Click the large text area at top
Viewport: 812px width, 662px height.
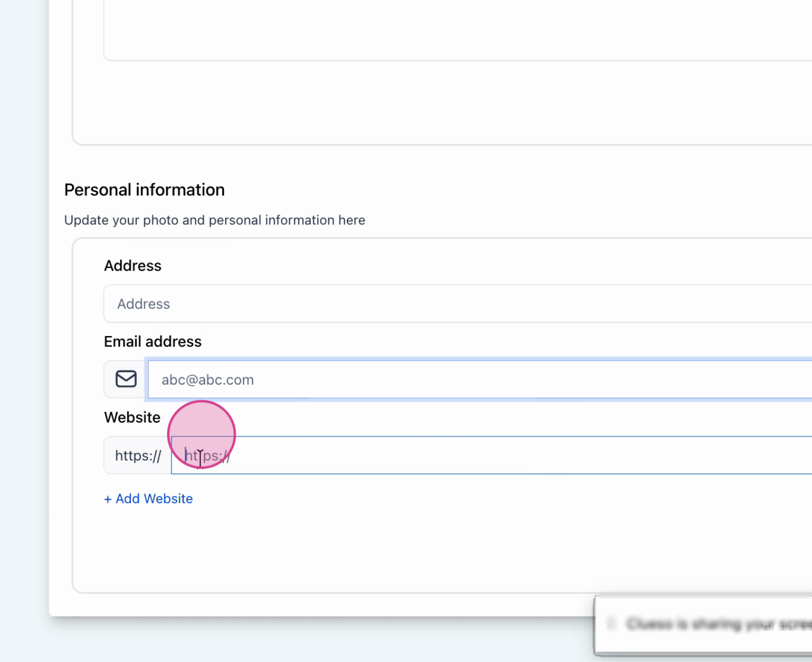[x=458, y=28]
